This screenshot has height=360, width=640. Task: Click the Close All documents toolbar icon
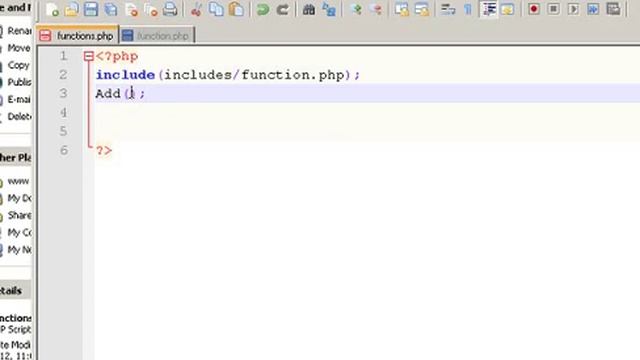151,9
